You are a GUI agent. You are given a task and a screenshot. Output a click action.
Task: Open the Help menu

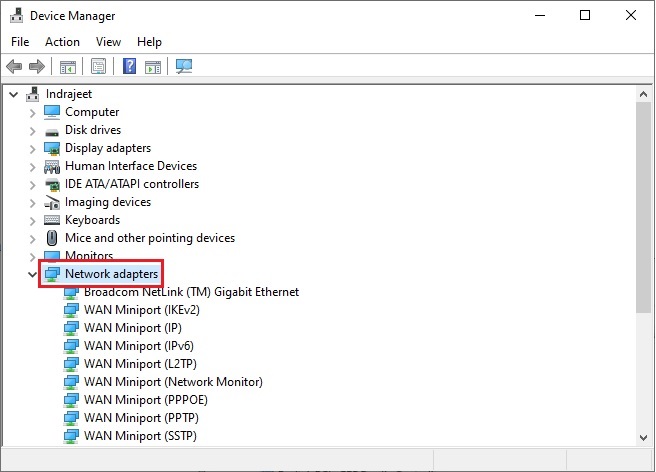[x=149, y=42]
